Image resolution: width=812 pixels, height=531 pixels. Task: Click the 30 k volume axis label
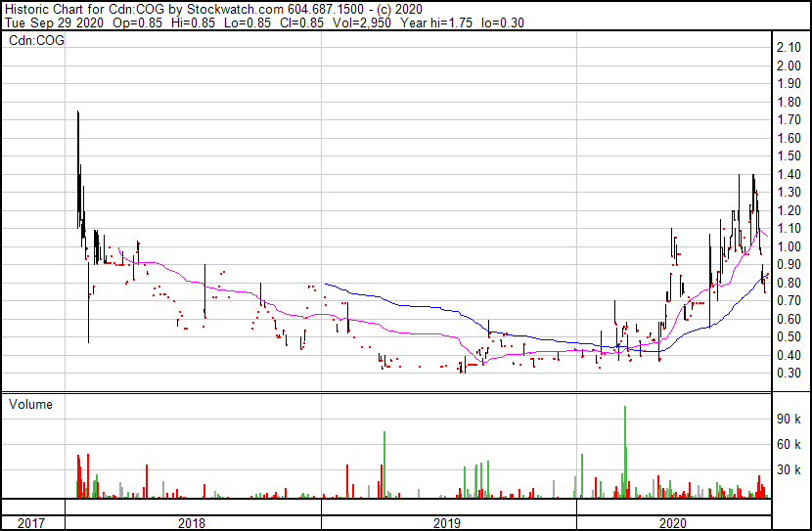789,469
